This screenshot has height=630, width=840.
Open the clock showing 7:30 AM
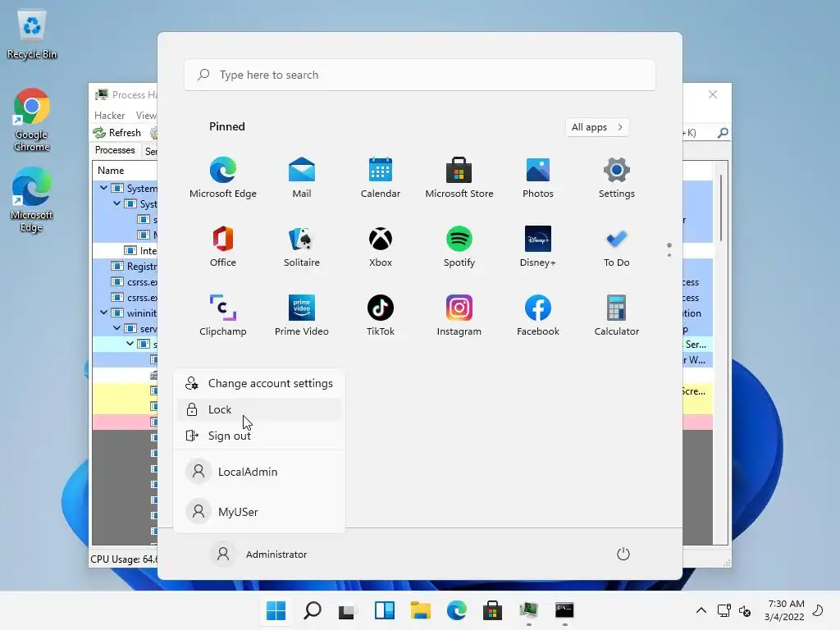[x=784, y=610]
